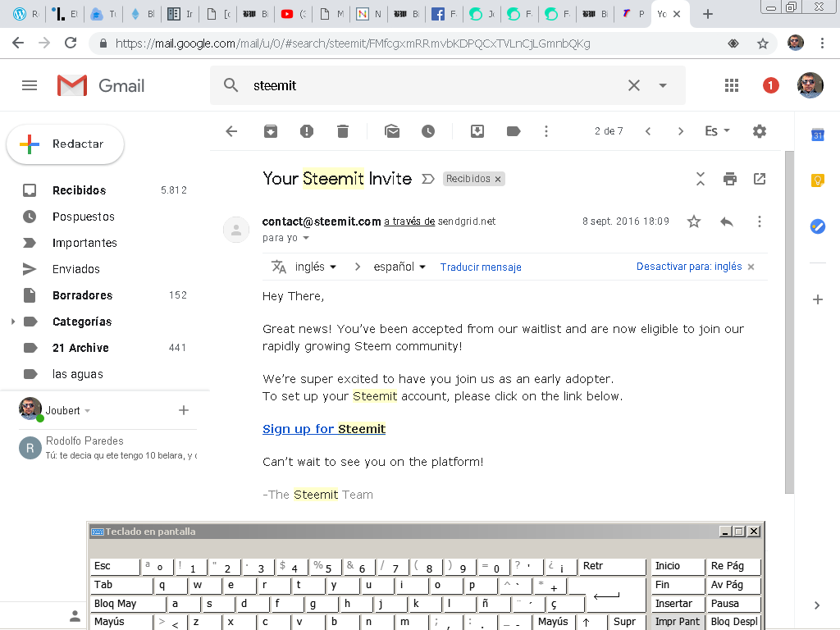Open toolbar More options dots
840x630 pixels.
coord(546,131)
